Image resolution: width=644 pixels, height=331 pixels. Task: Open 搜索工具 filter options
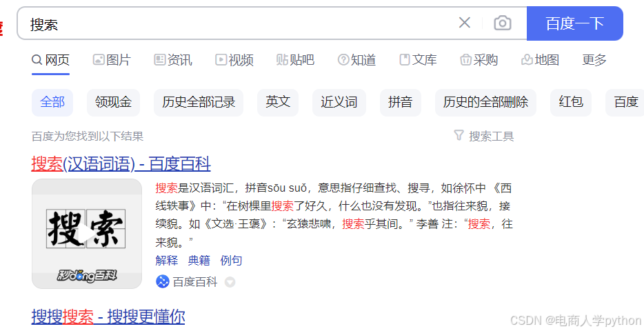(484, 136)
